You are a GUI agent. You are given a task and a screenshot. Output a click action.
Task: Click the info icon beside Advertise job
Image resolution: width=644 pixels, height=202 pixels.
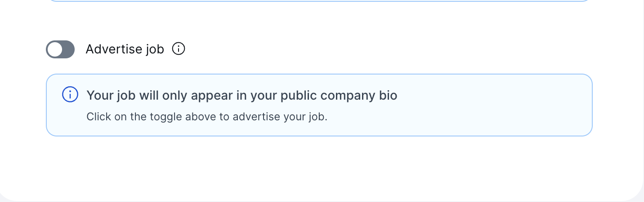coord(179,48)
